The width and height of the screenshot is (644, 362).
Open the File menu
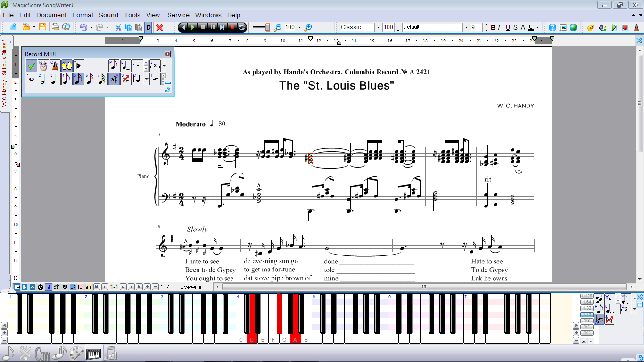pyautogui.click(x=8, y=15)
